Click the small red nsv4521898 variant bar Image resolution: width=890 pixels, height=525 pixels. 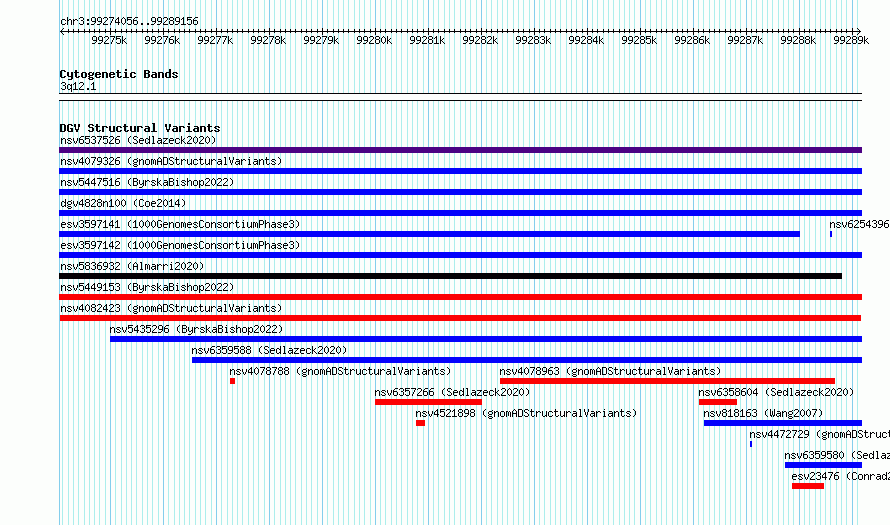420,423
